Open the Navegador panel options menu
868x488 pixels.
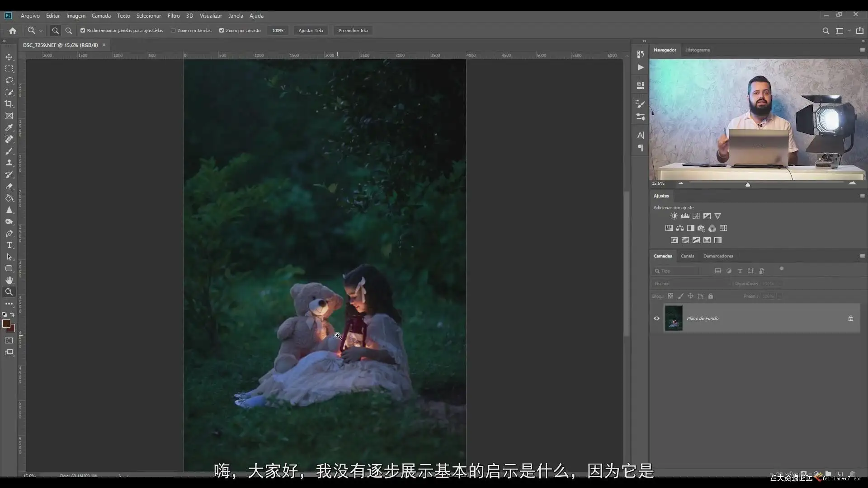(x=862, y=50)
